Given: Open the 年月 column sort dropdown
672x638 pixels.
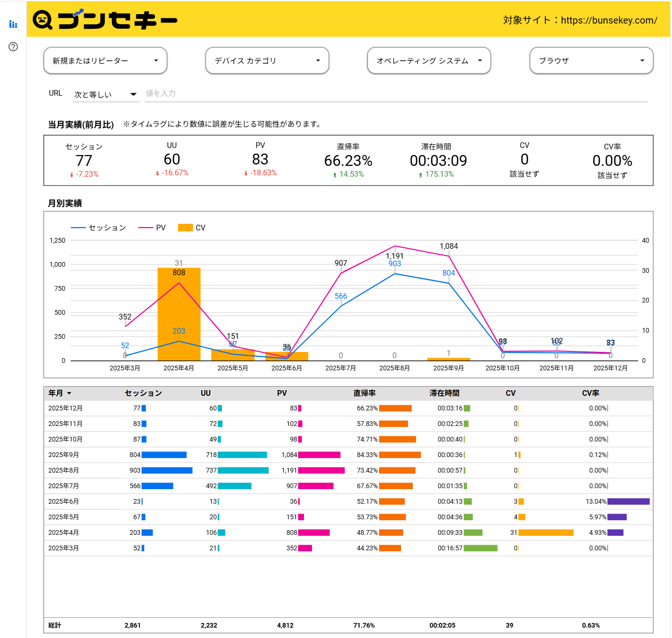Looking at the screenshot, I should [60, 393].
